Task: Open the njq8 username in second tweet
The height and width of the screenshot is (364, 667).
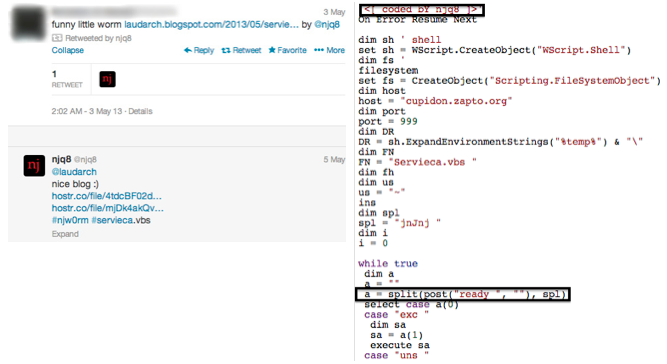Action: coord(62,159)
